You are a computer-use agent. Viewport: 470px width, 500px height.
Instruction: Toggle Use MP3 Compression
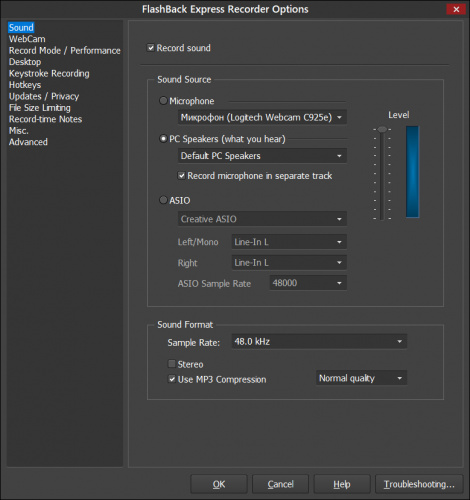(172, 379)
